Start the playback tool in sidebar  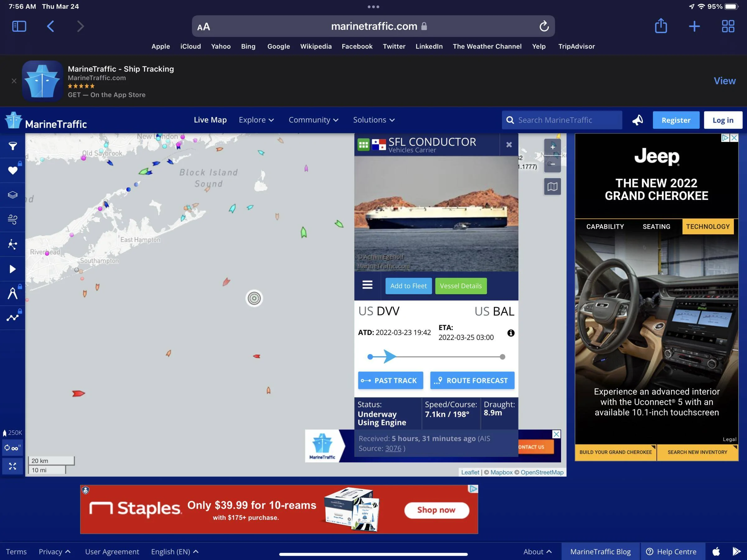12,269
